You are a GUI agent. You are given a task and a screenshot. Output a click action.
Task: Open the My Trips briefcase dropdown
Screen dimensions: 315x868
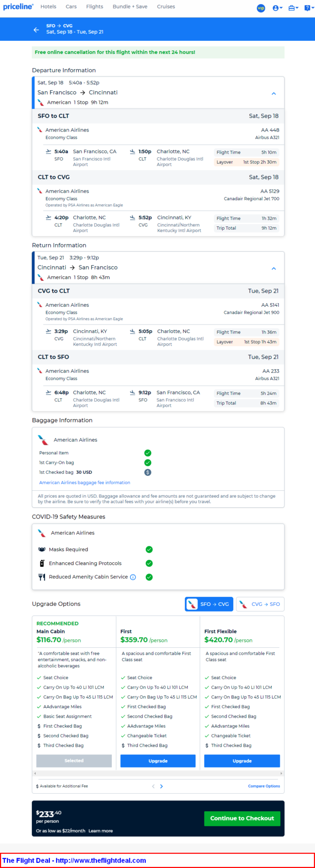coord(293,8)
